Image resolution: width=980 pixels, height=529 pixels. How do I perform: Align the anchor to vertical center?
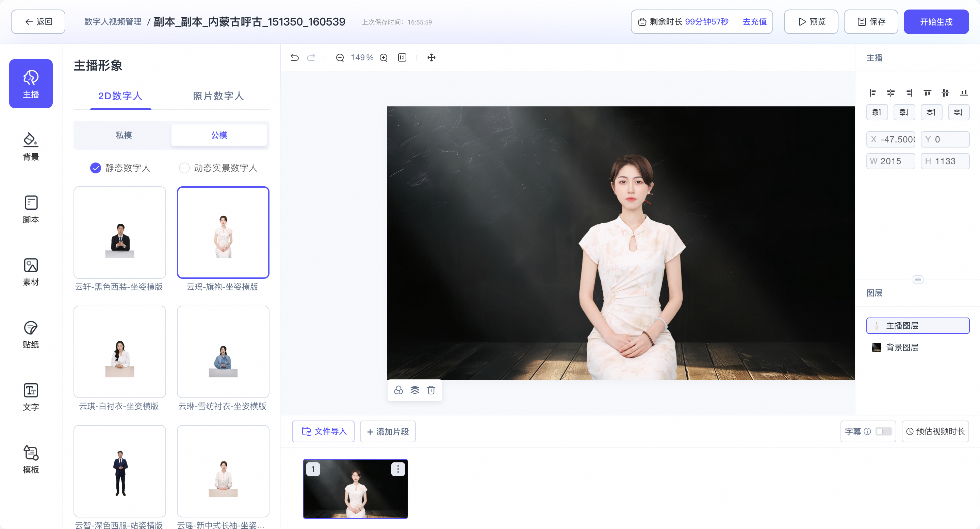tap(945, 93)
